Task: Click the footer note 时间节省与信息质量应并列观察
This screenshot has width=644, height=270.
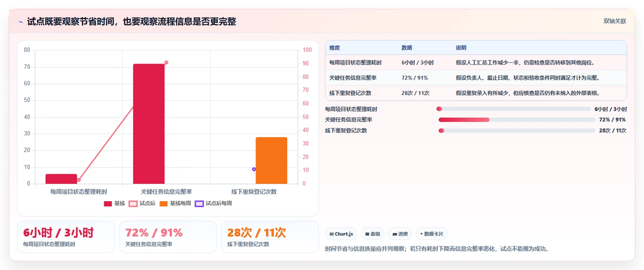Action: 437,249
